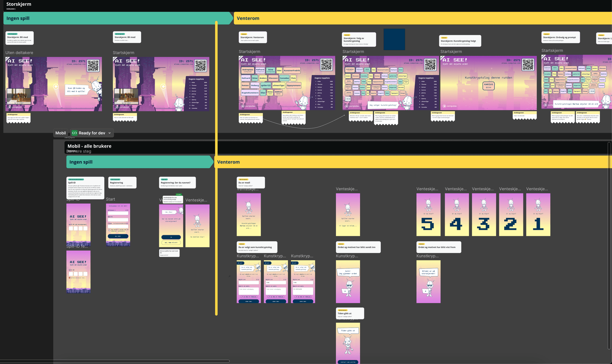Click QR code on Uten deltakere screen

93,65
